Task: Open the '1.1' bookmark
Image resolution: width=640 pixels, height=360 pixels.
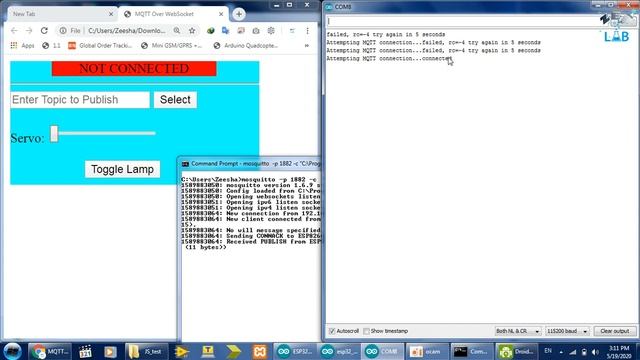Action: coord(51,45)
